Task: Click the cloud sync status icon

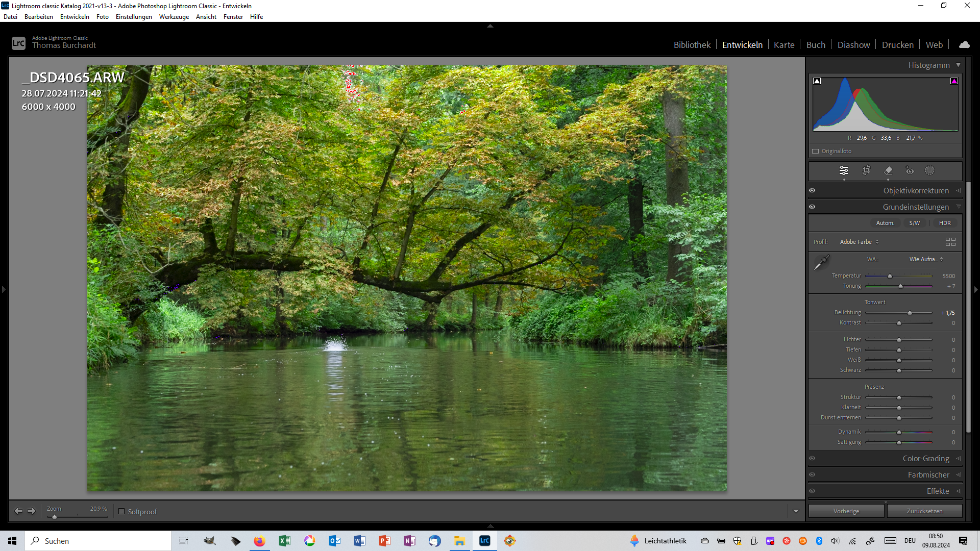Action: click(x=964, y=45)
